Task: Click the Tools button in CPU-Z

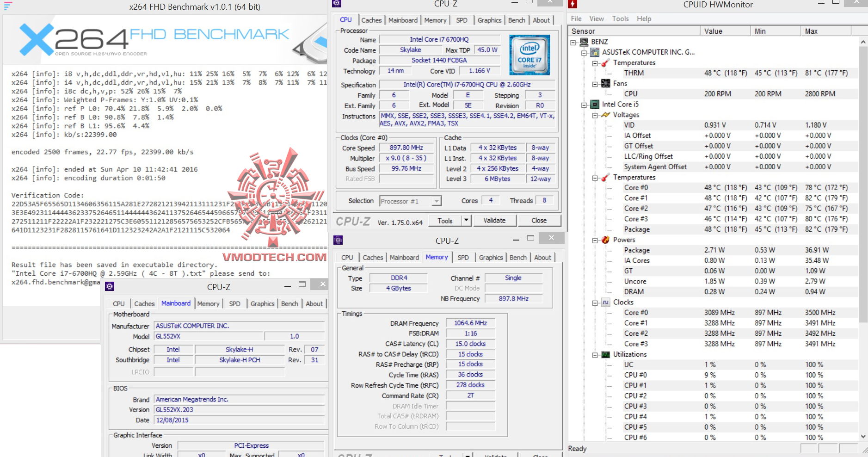Action: point(445,221)
